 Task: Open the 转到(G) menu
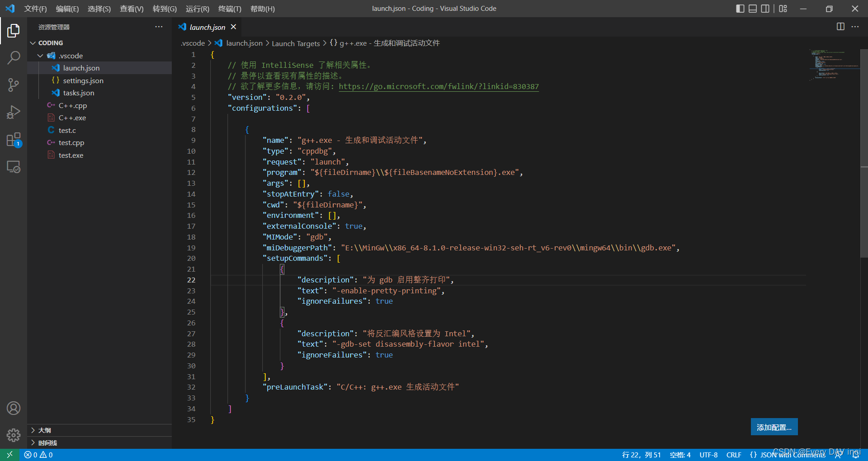point(165,9)
